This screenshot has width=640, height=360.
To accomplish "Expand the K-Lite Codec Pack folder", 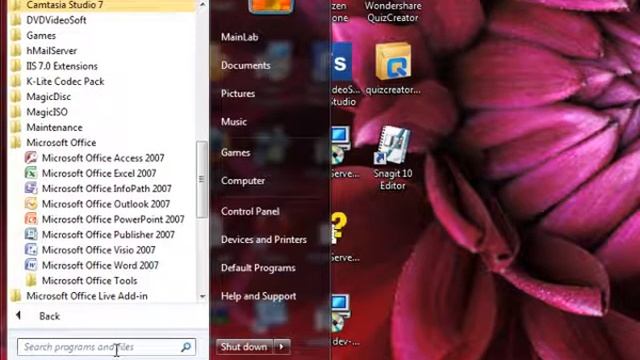I will [x=65, y=81].
